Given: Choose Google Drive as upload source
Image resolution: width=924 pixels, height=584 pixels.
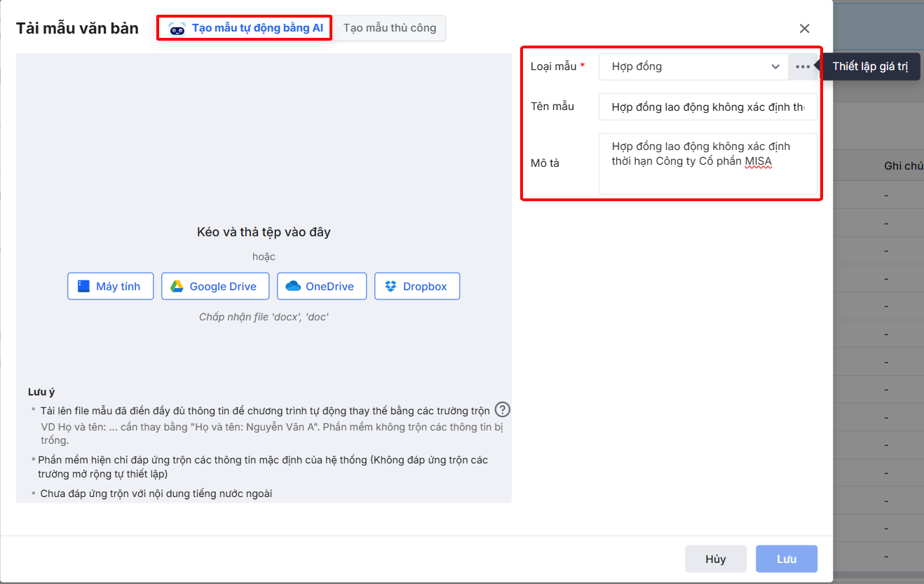Looking at the screenshot, I should [215, 286].
